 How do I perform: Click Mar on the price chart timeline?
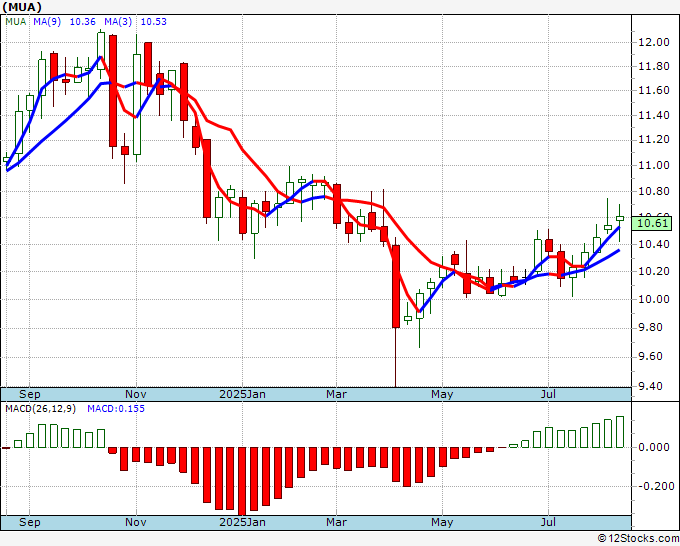[337, 394]
